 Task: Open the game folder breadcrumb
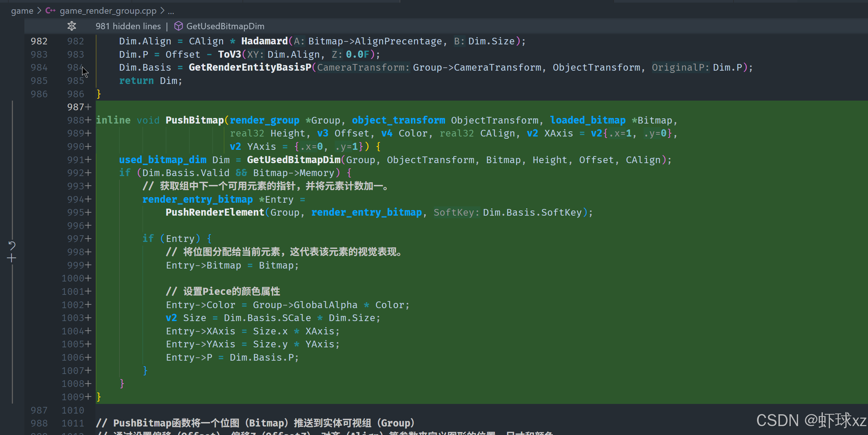point(22,11)
